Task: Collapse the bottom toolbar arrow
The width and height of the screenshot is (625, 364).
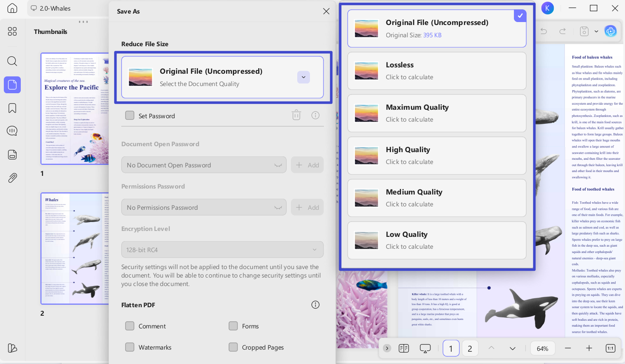Action: [x=387, y=348]
